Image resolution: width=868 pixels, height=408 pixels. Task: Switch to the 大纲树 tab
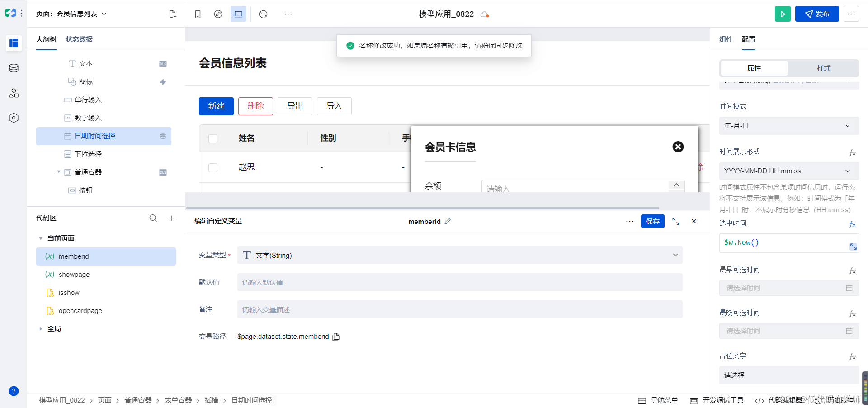coord(46,39)
